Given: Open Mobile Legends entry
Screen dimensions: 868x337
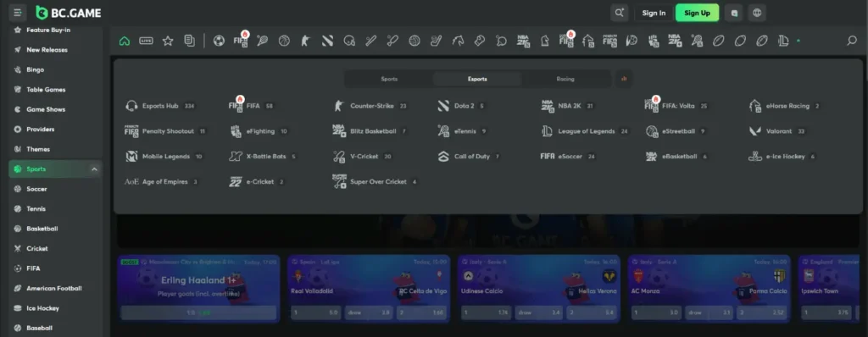Looking at the screenshot, I should tap(164, 157).
